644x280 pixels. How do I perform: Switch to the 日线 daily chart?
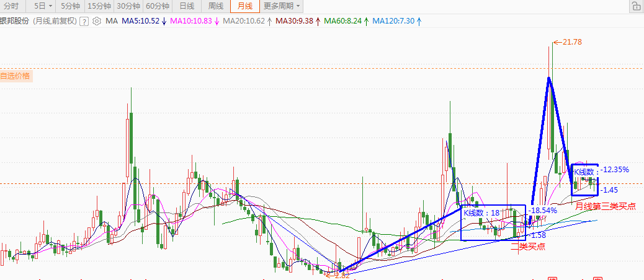[x=187, y=6]
